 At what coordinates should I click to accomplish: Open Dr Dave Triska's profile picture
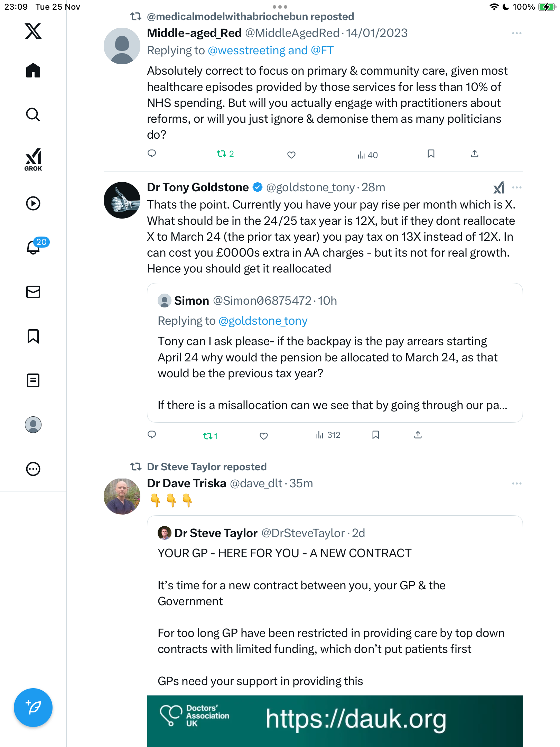click(122, 496)
